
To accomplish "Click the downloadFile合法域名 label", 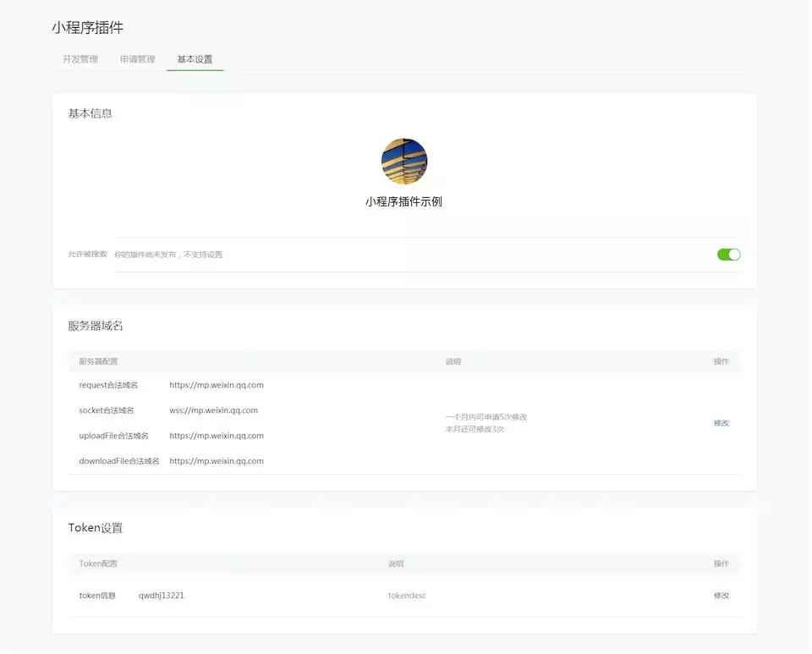I will point(119,461).
